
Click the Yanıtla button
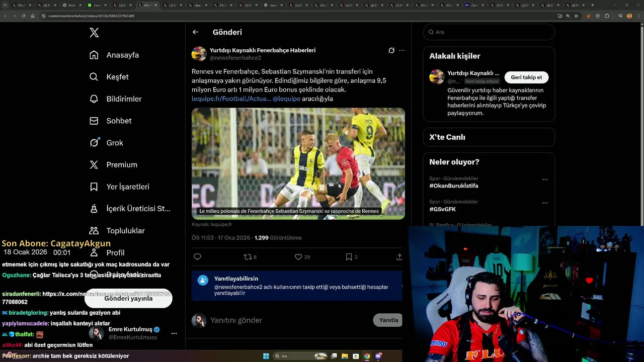[388, 320]
